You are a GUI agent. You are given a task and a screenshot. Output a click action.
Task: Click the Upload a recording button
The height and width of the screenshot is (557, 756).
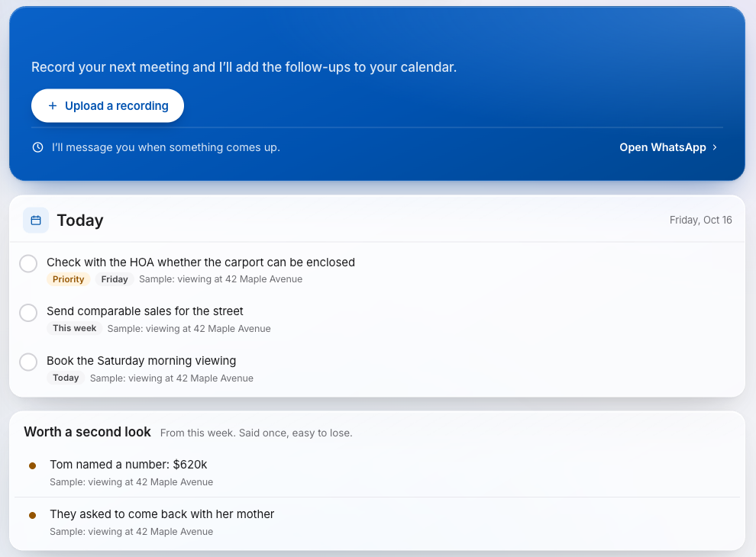click(x=108, y=105)
